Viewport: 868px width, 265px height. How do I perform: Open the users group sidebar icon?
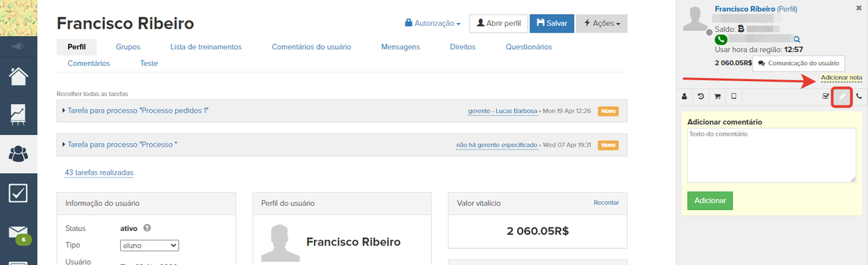[x=19, y=153]
